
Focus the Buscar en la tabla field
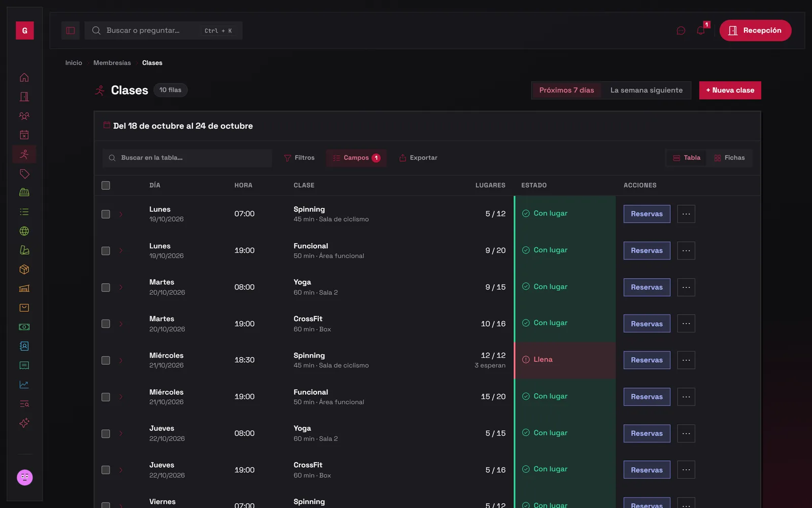187,158
